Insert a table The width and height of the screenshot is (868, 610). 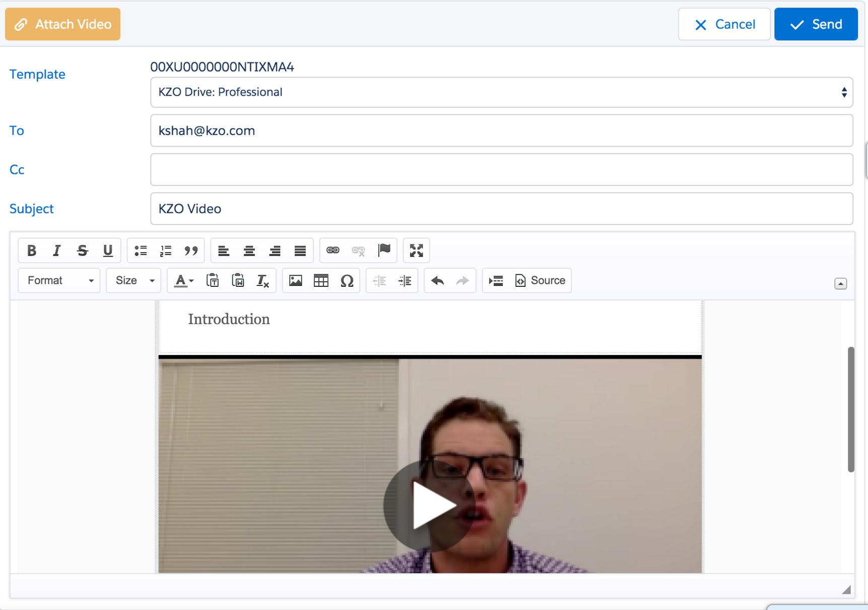[321, 281]
